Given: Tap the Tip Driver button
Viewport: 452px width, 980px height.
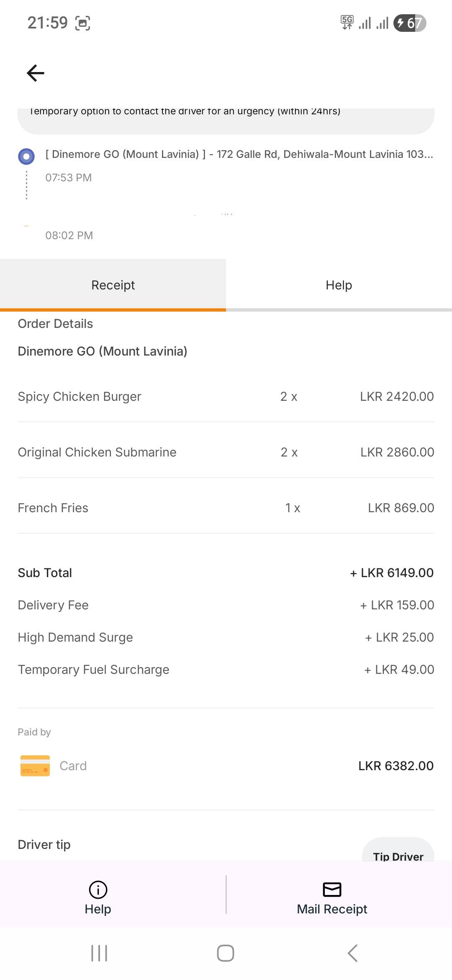Looking at the screenshot, I should (398, 850).
